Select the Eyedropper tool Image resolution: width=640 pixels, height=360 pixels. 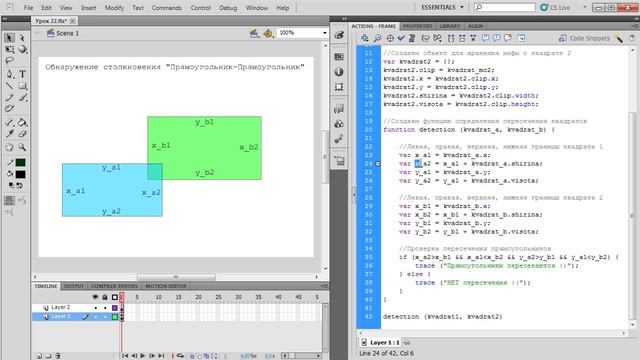click(9, 133)
